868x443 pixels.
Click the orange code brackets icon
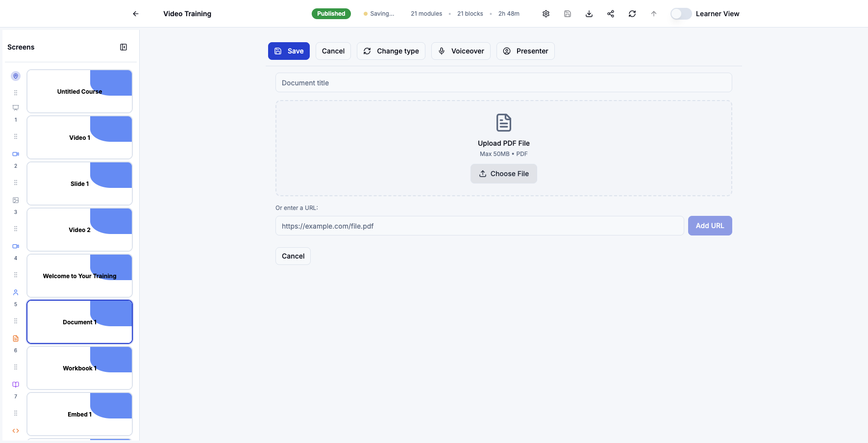point(16,431)
